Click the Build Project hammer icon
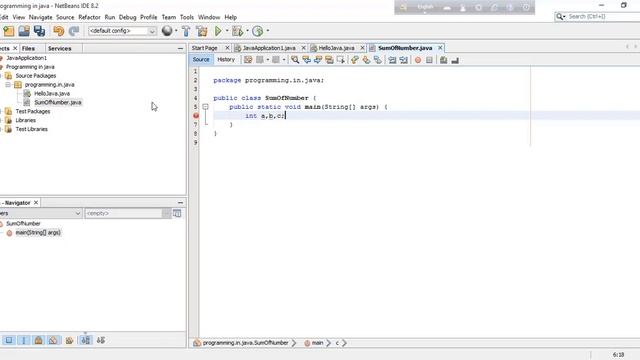Viewport: 640px width, 360px height. pos(186,31)
